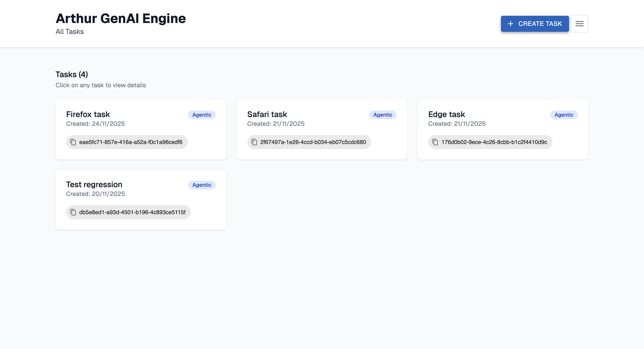Click the Test regression Agentic badge
The image size is (644, 349).
pyautogui.click(x=202, y=185)
